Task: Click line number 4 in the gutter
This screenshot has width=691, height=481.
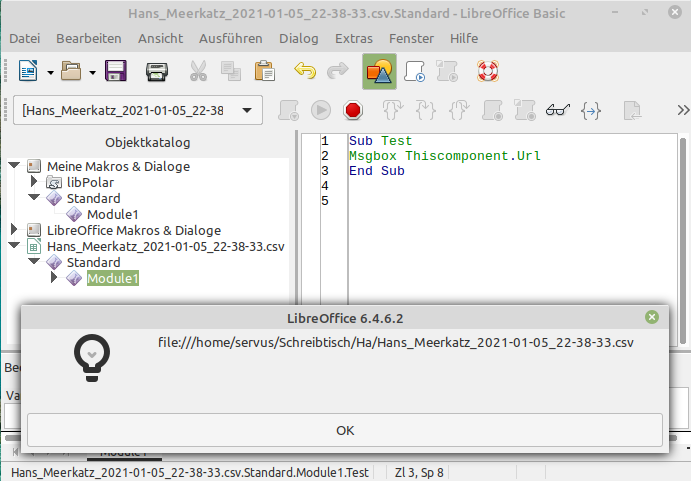Action: pyautogui.click(x=325, y=186)
